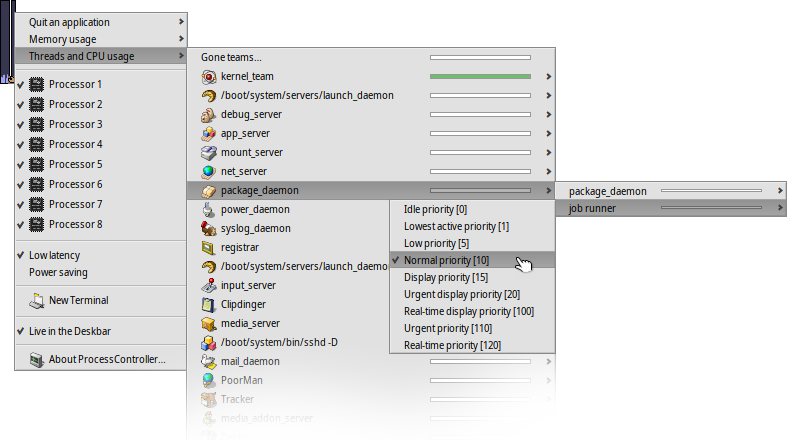Select Normal priority [10]
The width and height of the screenshot is (787, 440).
472,260
